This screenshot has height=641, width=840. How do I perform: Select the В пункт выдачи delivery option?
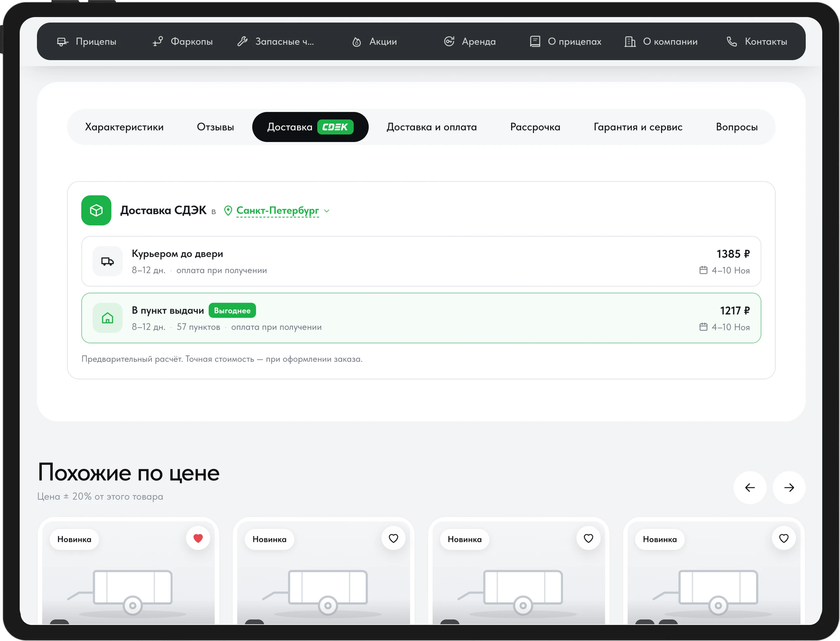(x=421, y=318)
